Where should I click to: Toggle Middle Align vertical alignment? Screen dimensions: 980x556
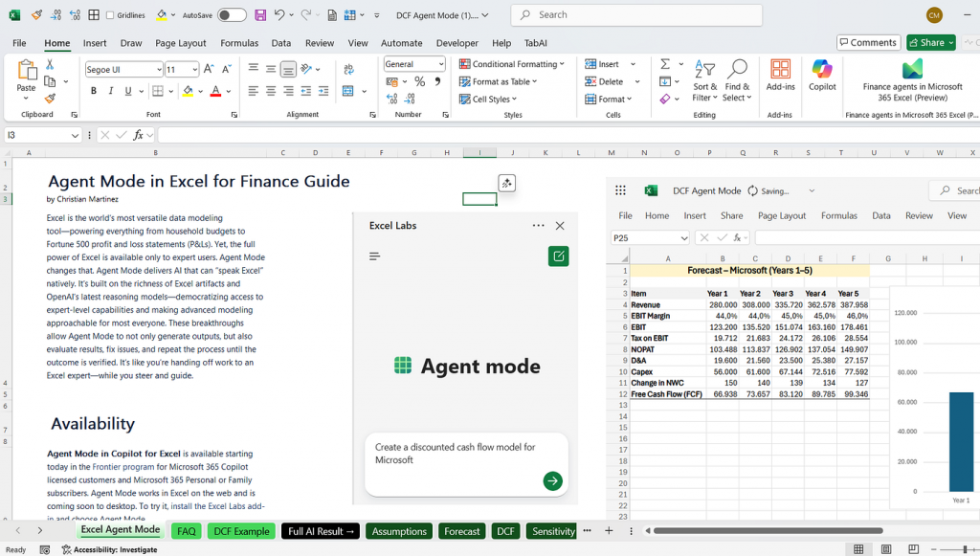271,69
